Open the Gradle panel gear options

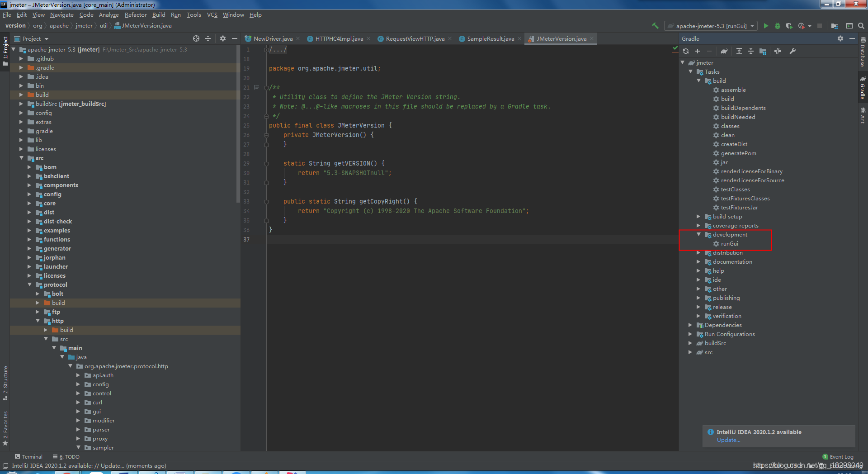point(840,38)
